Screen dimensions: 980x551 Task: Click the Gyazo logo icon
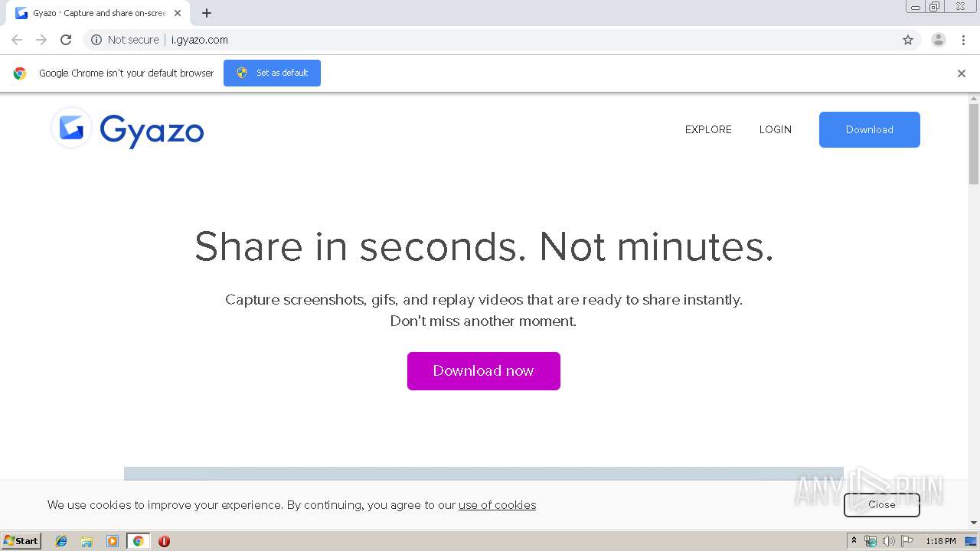coord(72,128)
